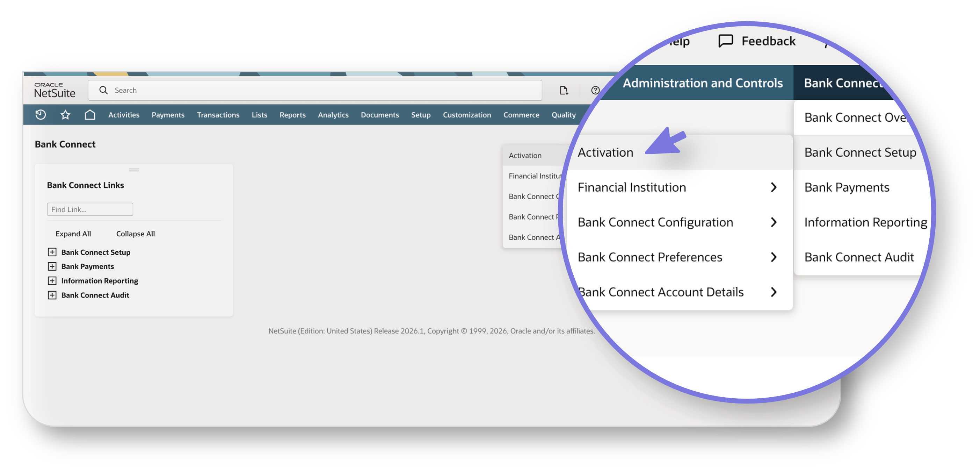Click the Collapse All link
Screen dimensions: 980x471
[136, 234]
